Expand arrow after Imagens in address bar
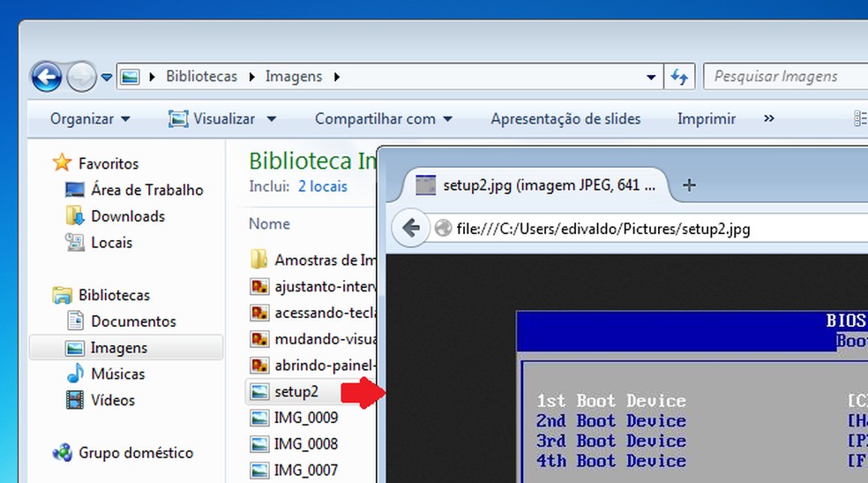Screen dimensions: 868x483 (337, 77)
